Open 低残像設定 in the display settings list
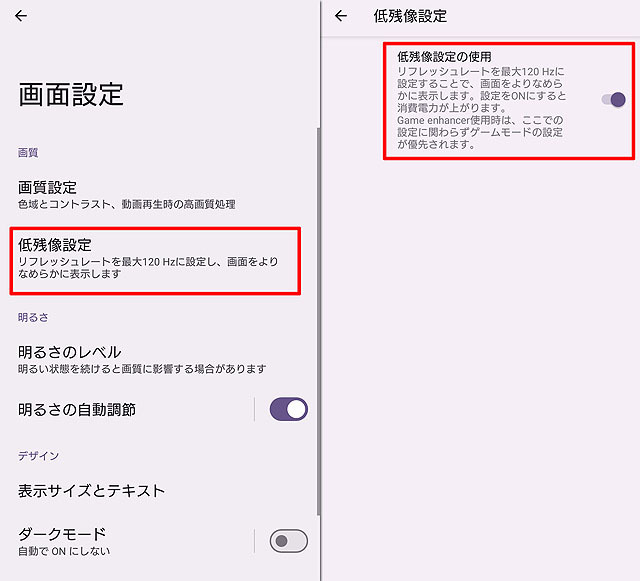This screenshot has width=640, height=581. pos(155,261)
